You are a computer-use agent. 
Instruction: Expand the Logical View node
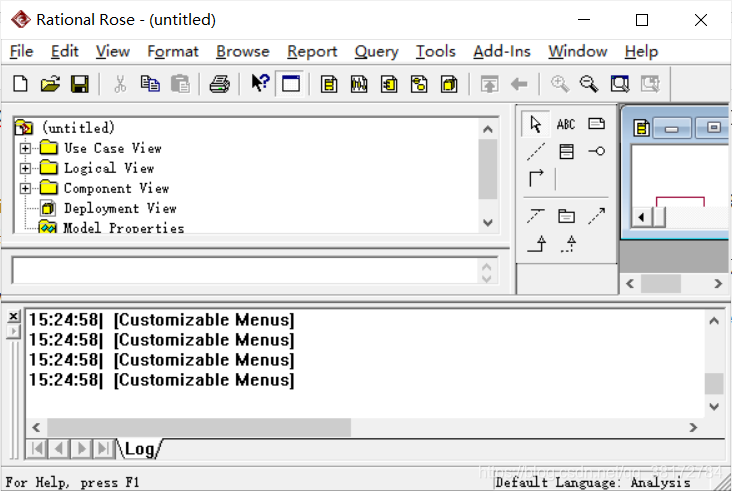[x=25, y=168]
